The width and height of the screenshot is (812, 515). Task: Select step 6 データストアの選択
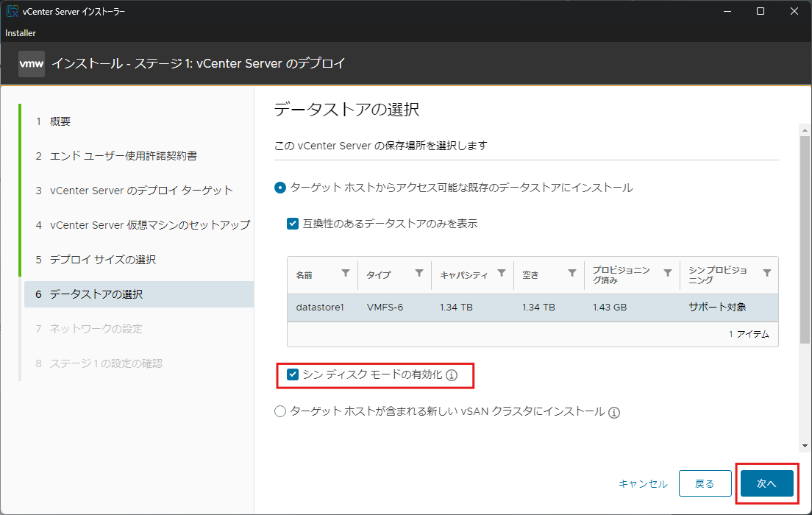pos(139,294)
